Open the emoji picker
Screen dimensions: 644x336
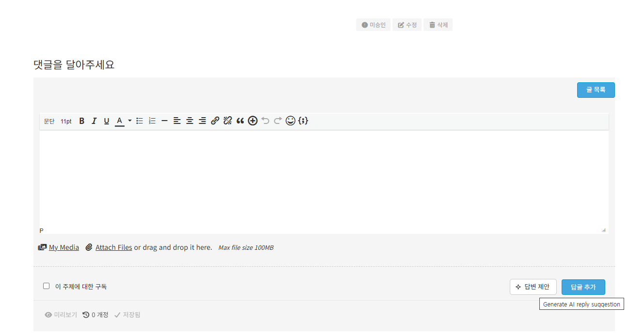point(290,121)
